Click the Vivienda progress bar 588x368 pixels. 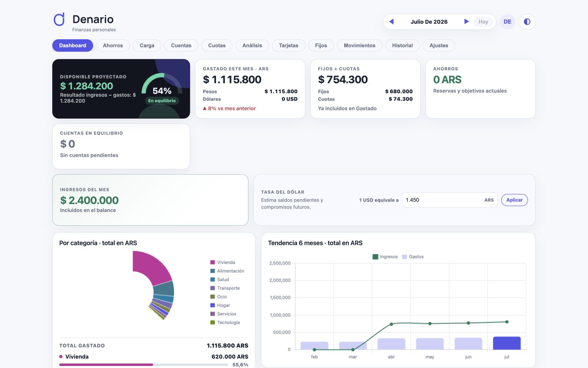144,365
